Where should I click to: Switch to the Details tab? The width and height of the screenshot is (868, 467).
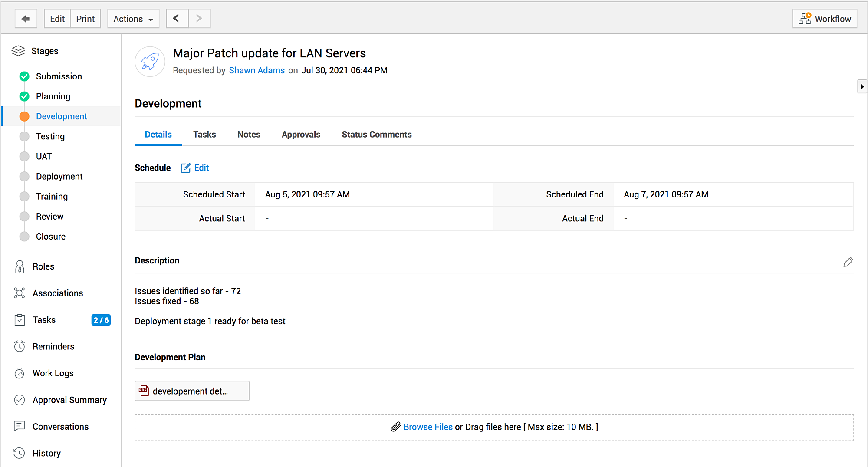(x=158, y=135)
